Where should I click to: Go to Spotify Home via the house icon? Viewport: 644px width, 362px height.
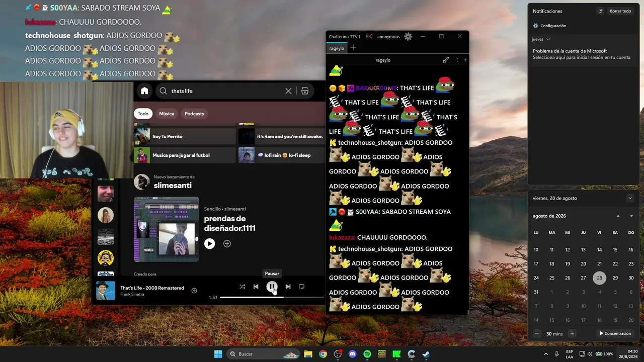coord(144,91)
